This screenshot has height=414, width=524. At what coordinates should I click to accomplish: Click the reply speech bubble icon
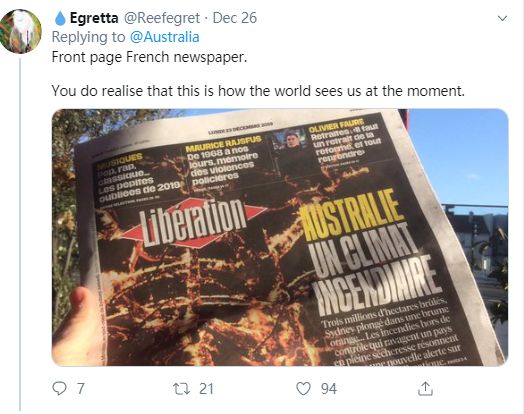click(60, 389)
